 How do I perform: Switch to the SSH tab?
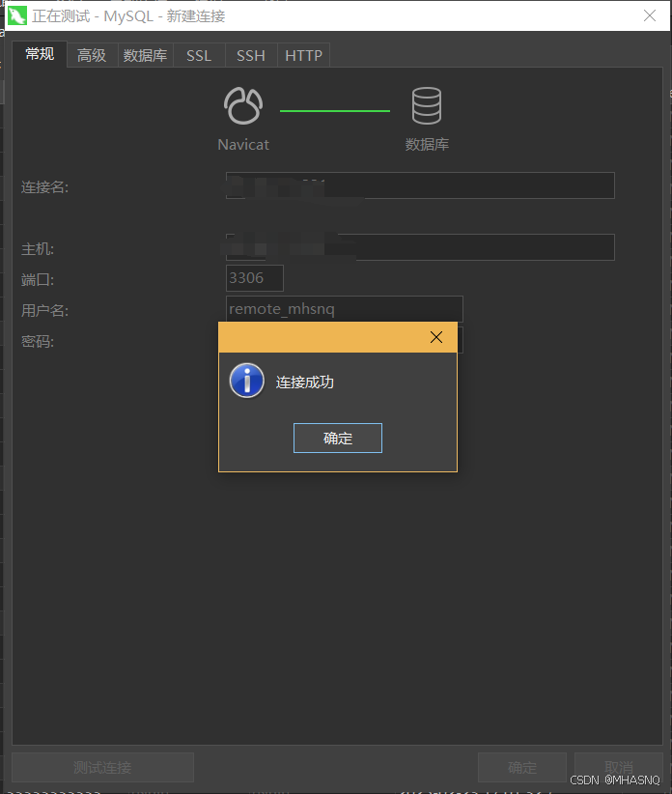click(x=251, y=55)
